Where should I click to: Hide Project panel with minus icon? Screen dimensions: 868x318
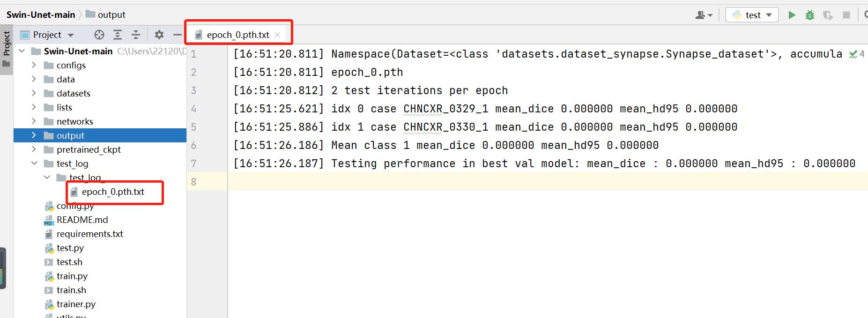[x=177, y=35]
